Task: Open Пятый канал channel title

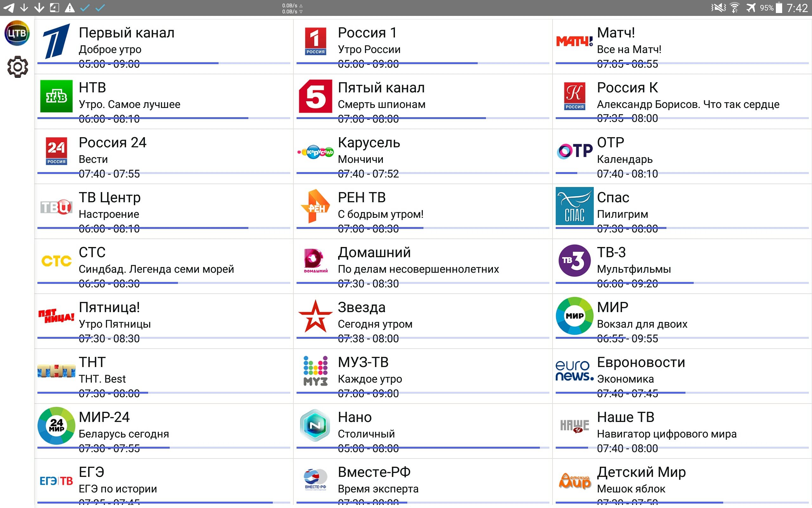Action: 381,88
